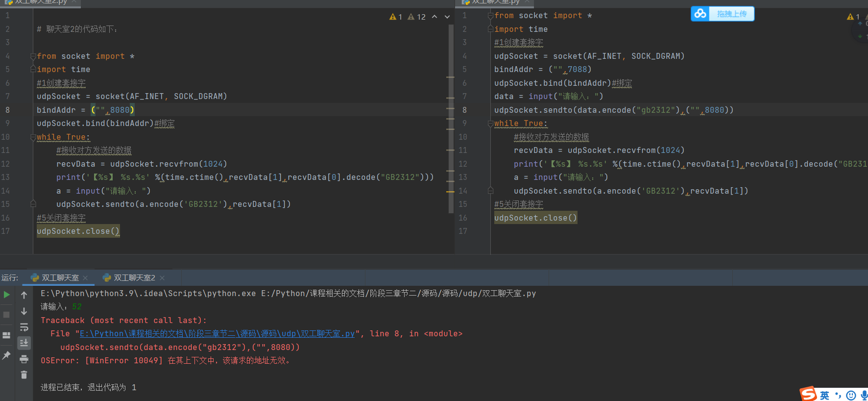Go to next highlighted problem in left editor
Image resolution: width=868 pixels, height=401 pixels.
[x=447, y=17]
